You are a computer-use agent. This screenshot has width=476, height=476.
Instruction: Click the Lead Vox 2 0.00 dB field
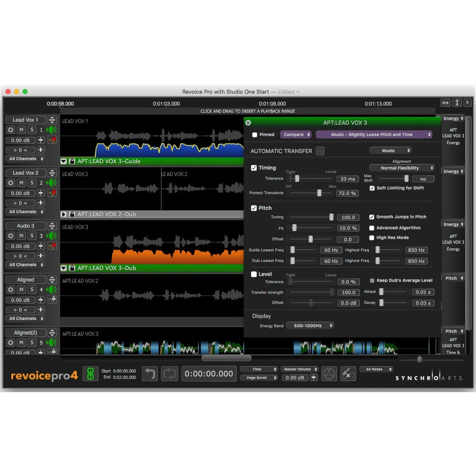point(20,193)
